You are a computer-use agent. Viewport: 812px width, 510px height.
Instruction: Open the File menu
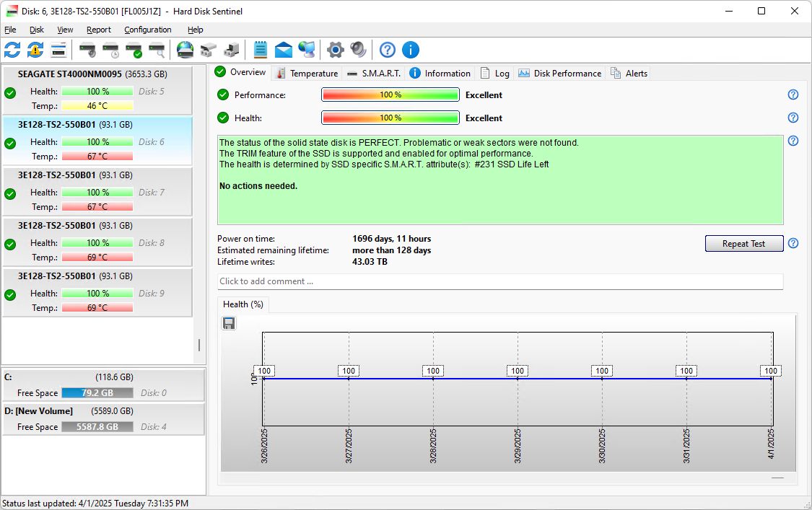(x=10, y=30)
